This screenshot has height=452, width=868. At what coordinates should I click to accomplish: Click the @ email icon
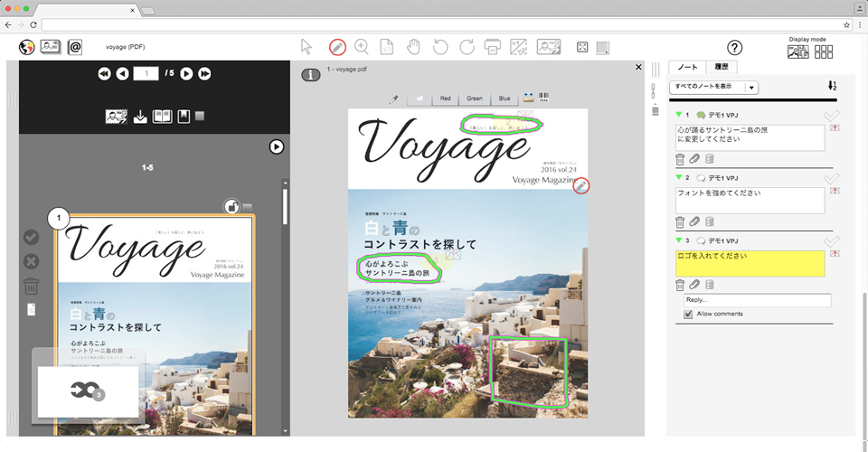coord(75,47)
